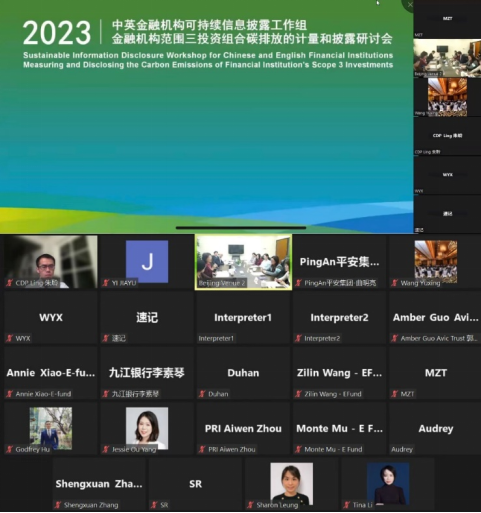Select the Duhan participant tile
The height and width of the screenshot is (513, 481).
(x=243, y=373)
